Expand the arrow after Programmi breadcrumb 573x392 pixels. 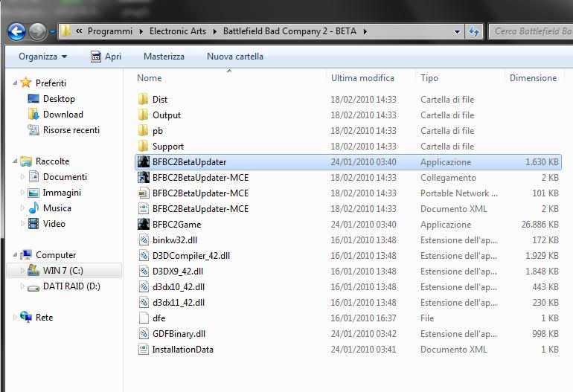click(141, 31)
